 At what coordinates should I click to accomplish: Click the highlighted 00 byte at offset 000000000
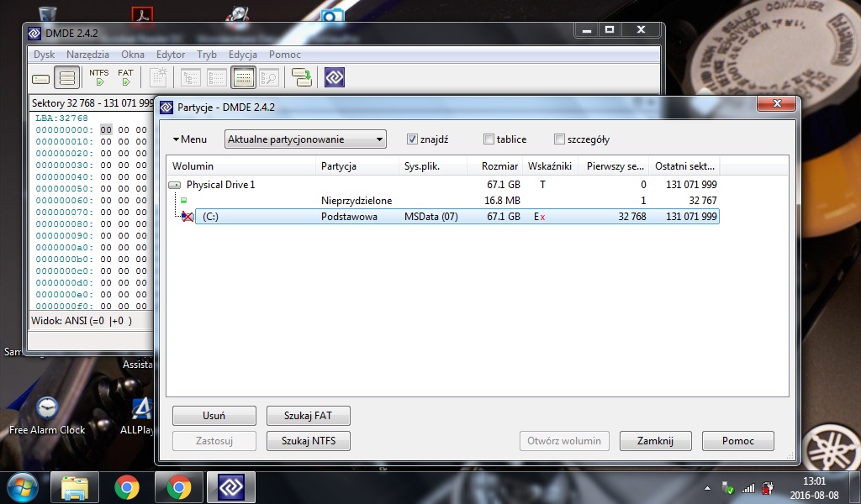pyautogui.click(x=106, y=130)
